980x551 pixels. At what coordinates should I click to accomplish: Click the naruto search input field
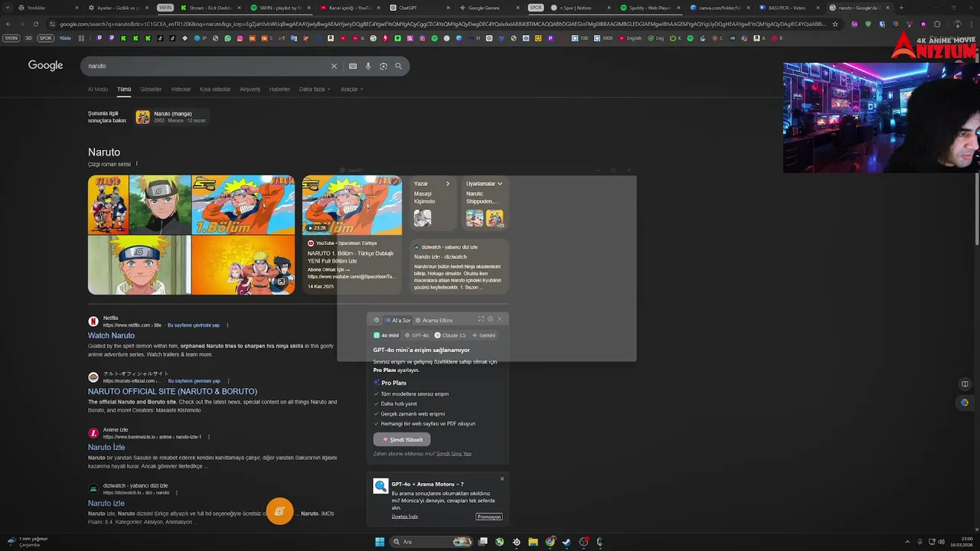pyautogui.click(x=207, y=66)
